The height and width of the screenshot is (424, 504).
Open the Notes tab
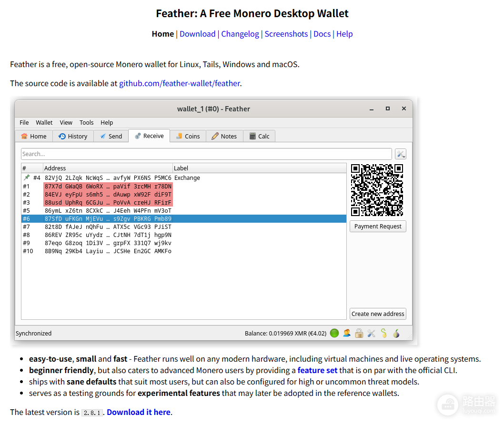click(224, 136)
